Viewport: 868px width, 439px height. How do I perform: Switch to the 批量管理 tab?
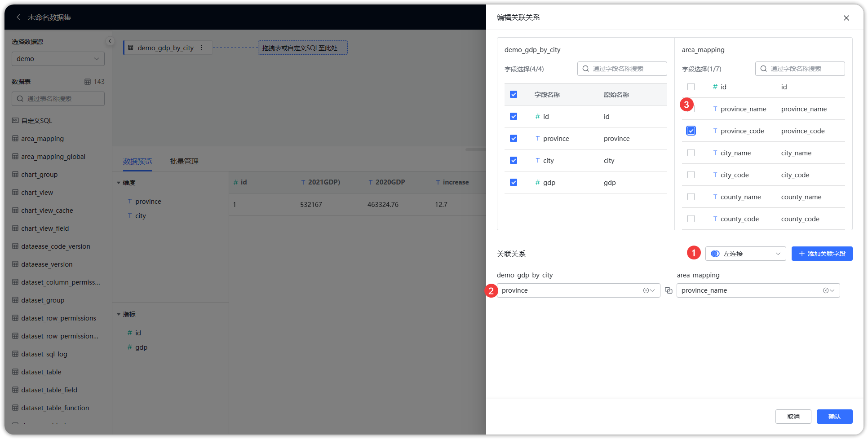click(x=184, y=161)
